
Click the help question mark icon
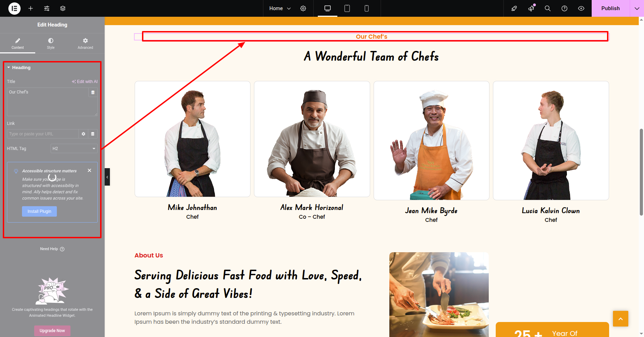(x=564, y=8)
